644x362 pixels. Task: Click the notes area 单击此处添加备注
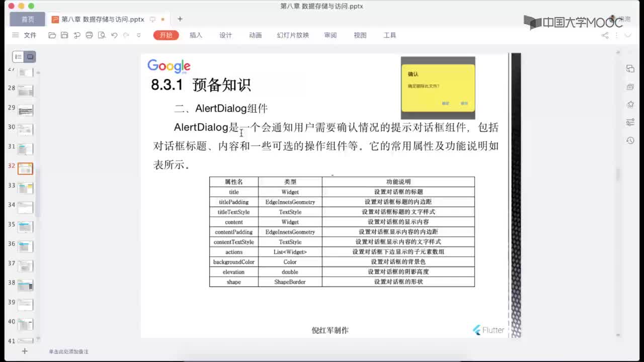(68, 351)
